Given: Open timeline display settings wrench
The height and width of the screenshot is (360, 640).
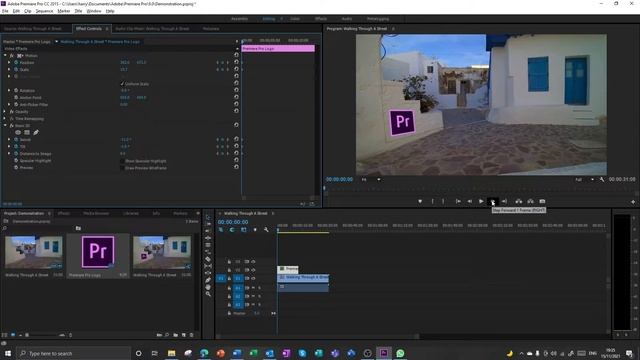Looking at the screenshot, I should 266,230.
